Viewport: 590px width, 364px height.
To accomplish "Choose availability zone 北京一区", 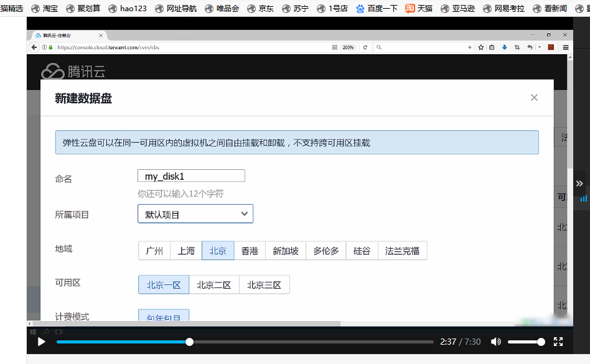I will [164, 284].
